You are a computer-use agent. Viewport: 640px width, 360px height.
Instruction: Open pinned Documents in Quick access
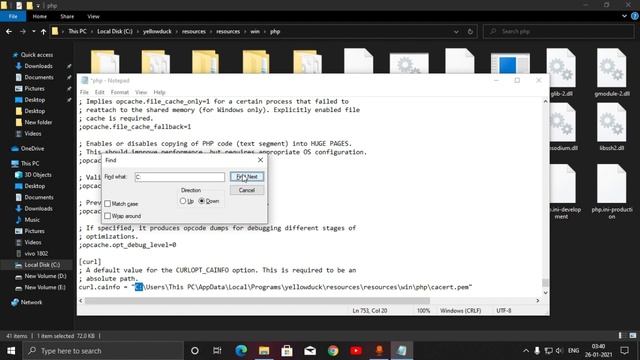point(39,77)
